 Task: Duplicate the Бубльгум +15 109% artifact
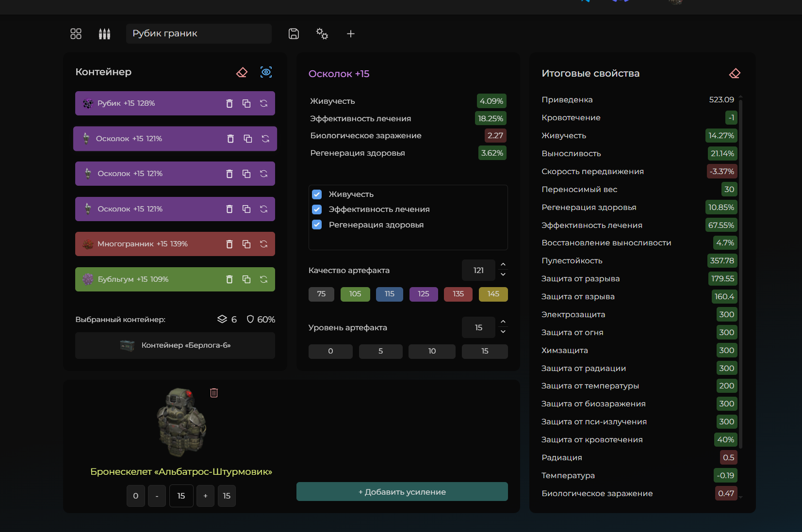coord(246,279)
